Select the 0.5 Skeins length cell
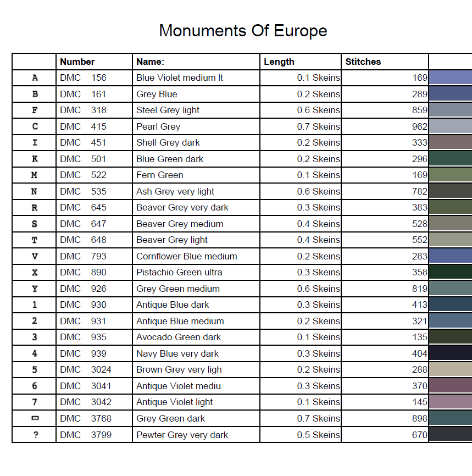 (318, 435)
